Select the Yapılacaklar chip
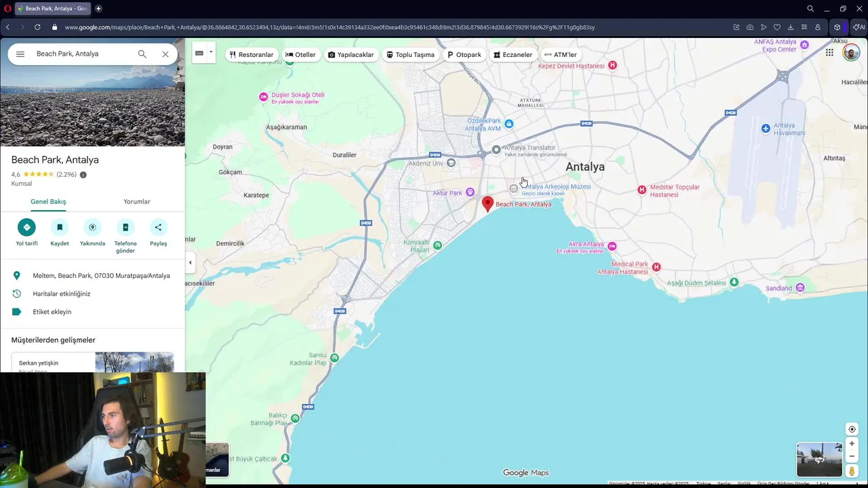868x488 pixels. click(x=351, y=55)
